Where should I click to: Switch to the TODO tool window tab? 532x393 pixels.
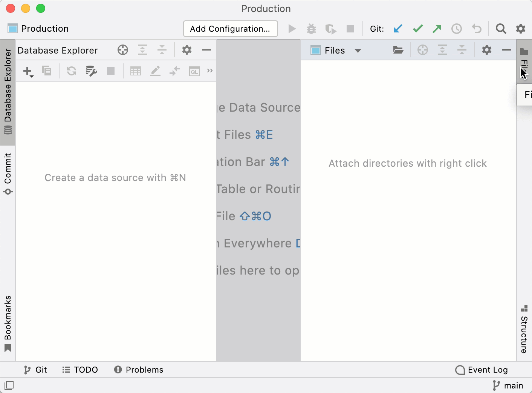[x=80, y=370]
